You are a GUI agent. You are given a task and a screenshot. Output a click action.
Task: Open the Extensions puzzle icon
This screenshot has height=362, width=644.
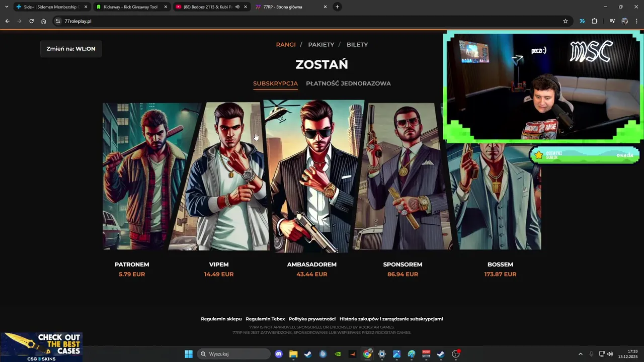[x=595, y=21]
